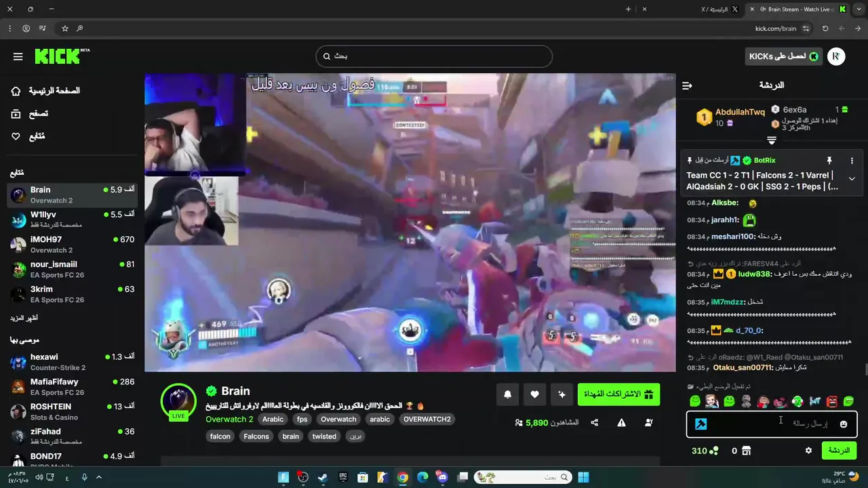This screenshot has width=868, height=488.
Task: Open the emoji picker in chat input
Action: coord(844,424)
